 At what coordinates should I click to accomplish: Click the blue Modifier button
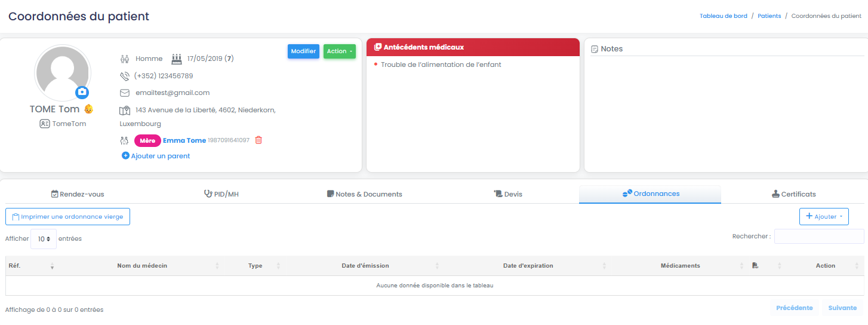(x=303, y=51)
